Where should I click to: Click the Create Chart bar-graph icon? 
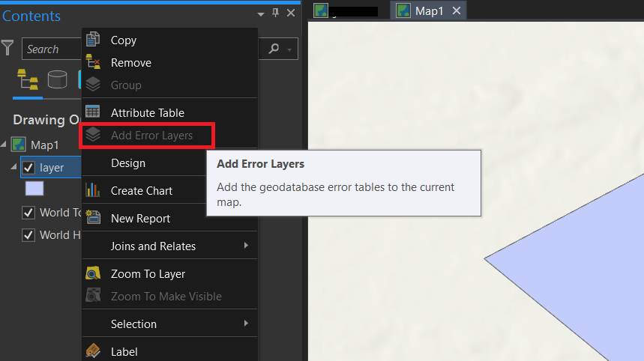tap(93, 190)
